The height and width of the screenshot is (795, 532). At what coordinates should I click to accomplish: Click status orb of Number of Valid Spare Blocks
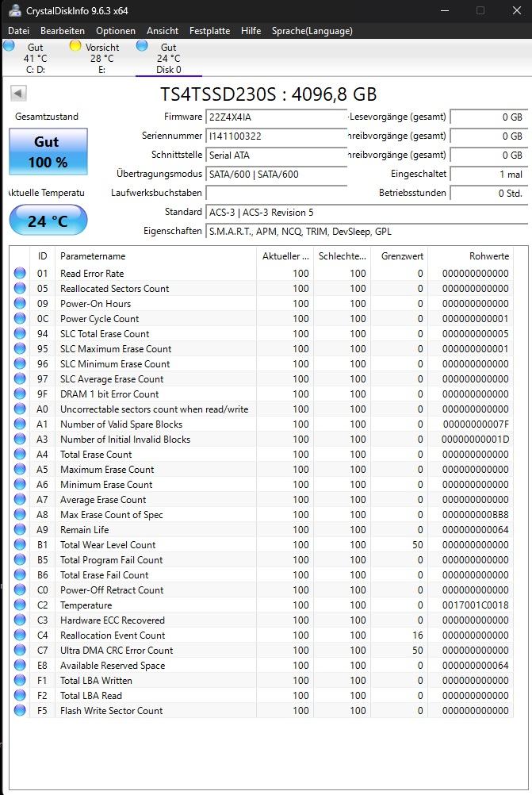[20, 424]
